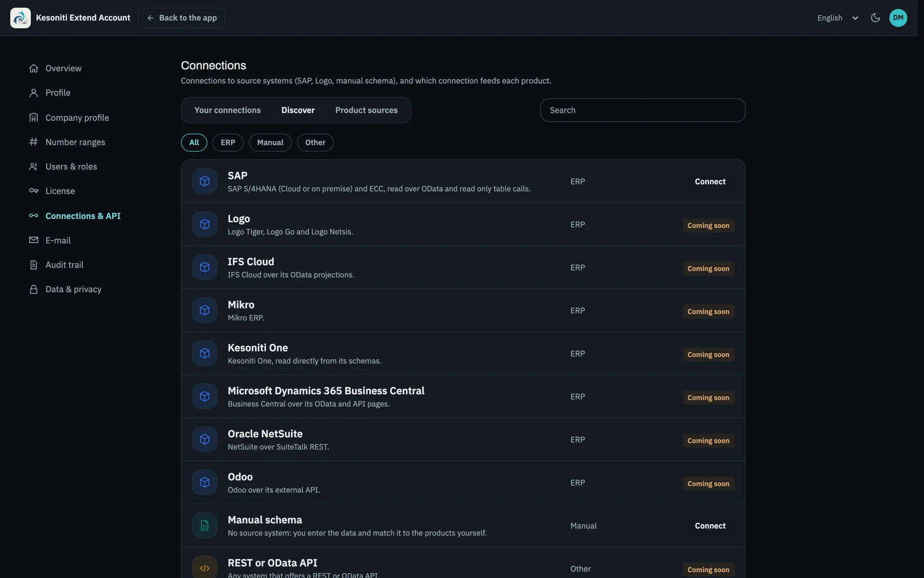Click the Users & roles icon
The width and height of the screenshot is (924, 578).
point(34,166)
